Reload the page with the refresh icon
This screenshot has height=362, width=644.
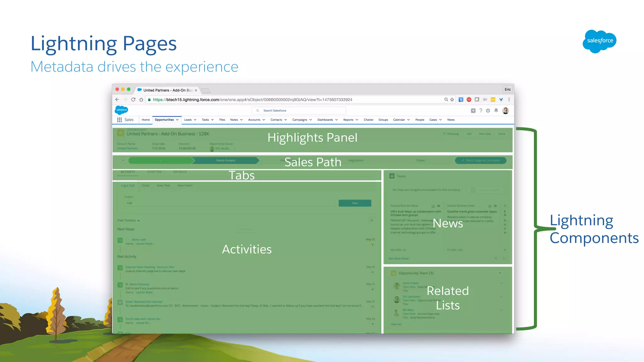(x=133, y=100)
